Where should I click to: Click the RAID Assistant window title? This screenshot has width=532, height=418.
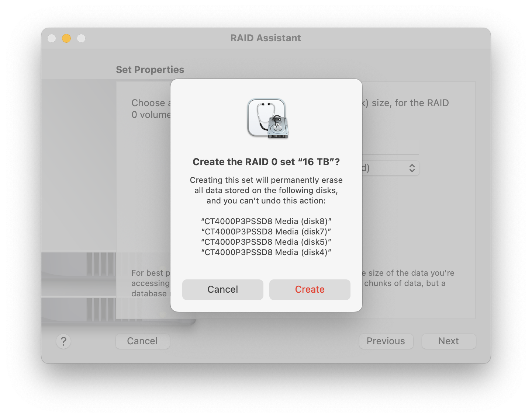pyautogui.click(x=266, y=38)
